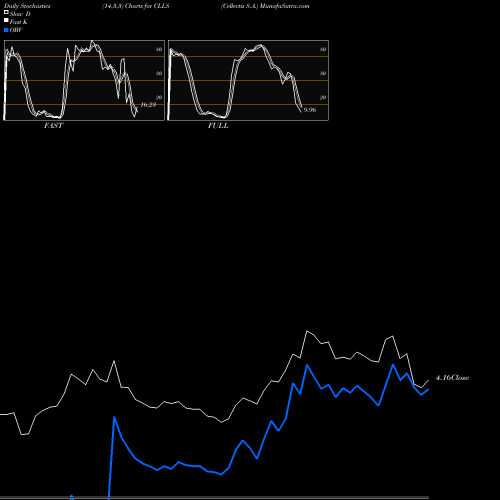Viewport: 500px width, 500px height.
Task: Click the 'Slow D' legend label
Action: (20, 14)
